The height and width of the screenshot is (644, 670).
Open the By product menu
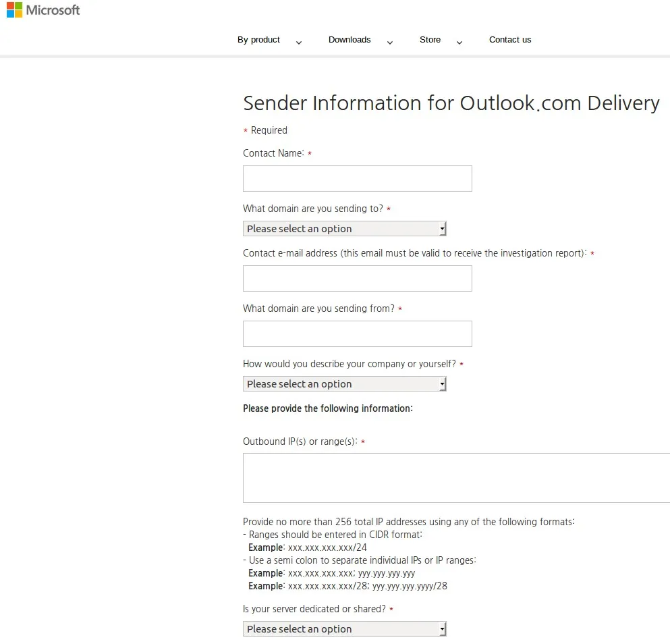(x=258, y=40)
